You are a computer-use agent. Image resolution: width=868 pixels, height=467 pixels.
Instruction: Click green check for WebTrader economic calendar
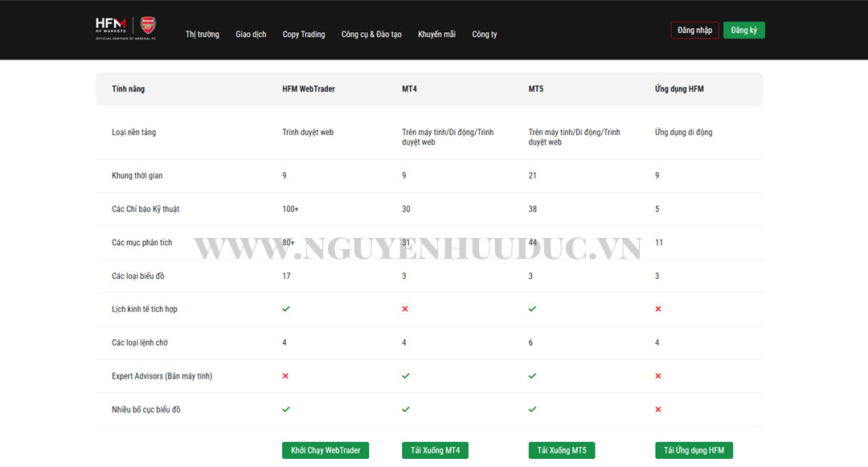(x=285, y=309)
